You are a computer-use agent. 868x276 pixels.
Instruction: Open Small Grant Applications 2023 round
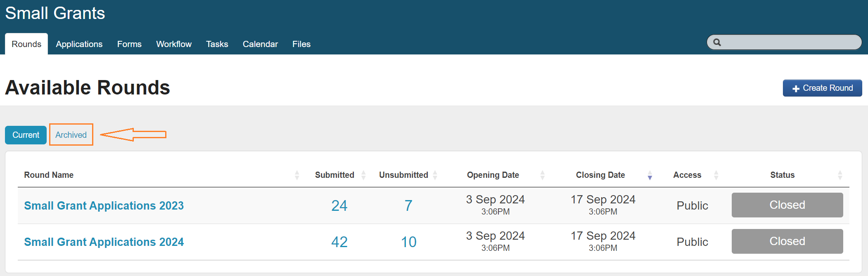pyautogui.click(x=104, y=205)
